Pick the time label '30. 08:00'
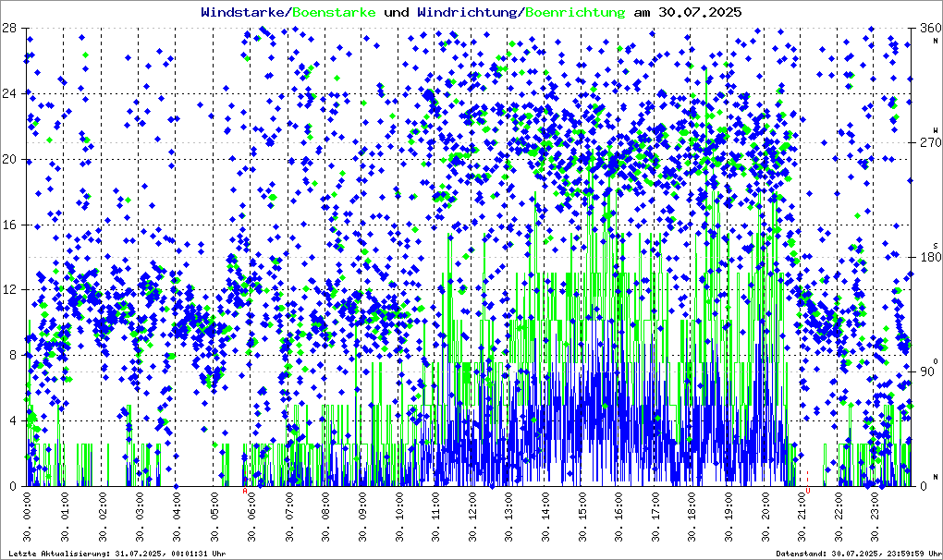Image resolution: width=943 pixels, height=560 pixels. 325,517
